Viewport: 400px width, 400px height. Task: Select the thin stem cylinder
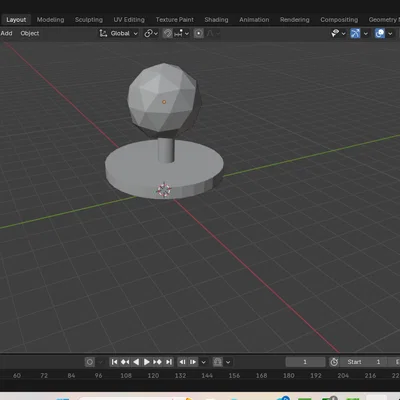pos(166,151)
